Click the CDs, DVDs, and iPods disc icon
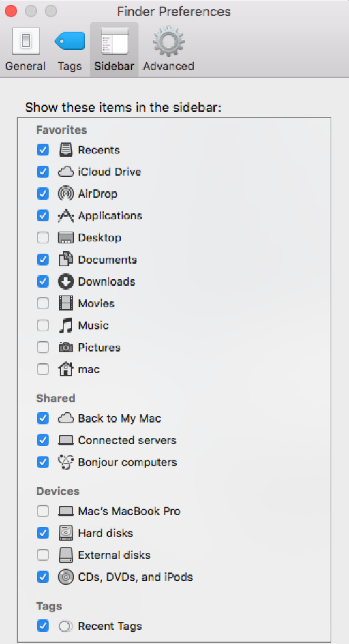This screenshot has height=644, width=349. coord(65,577)
